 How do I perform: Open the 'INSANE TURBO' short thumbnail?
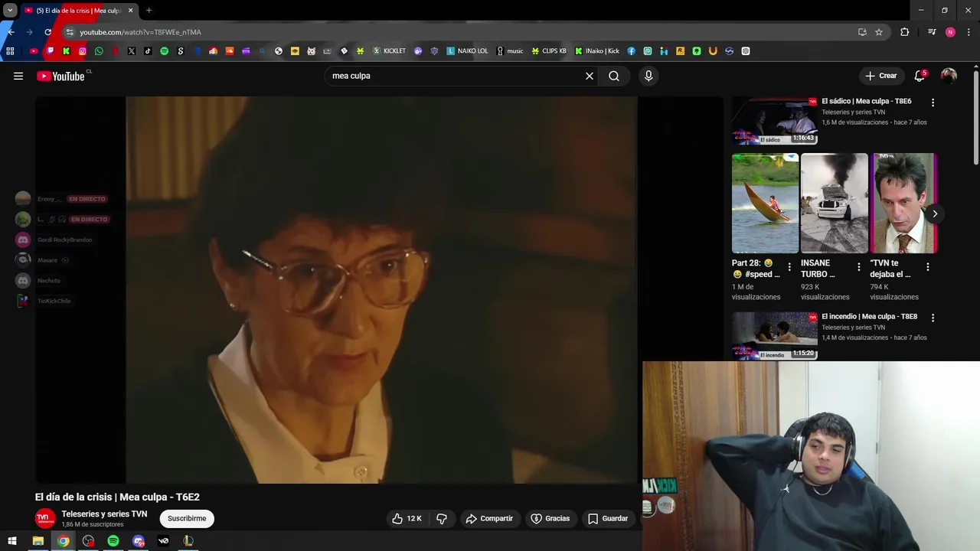[835, 203]
